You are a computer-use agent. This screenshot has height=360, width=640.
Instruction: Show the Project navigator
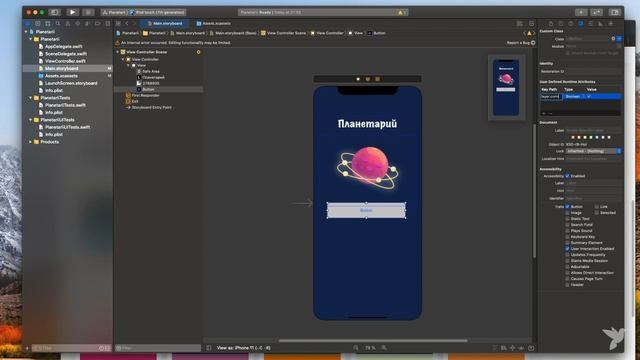[28, 24]
